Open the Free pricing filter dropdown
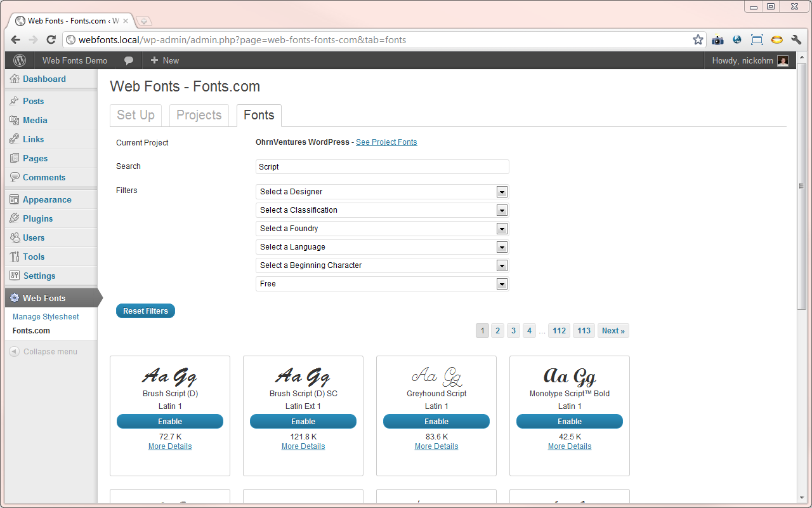This screenshot has width=812, height=508. 383,284
